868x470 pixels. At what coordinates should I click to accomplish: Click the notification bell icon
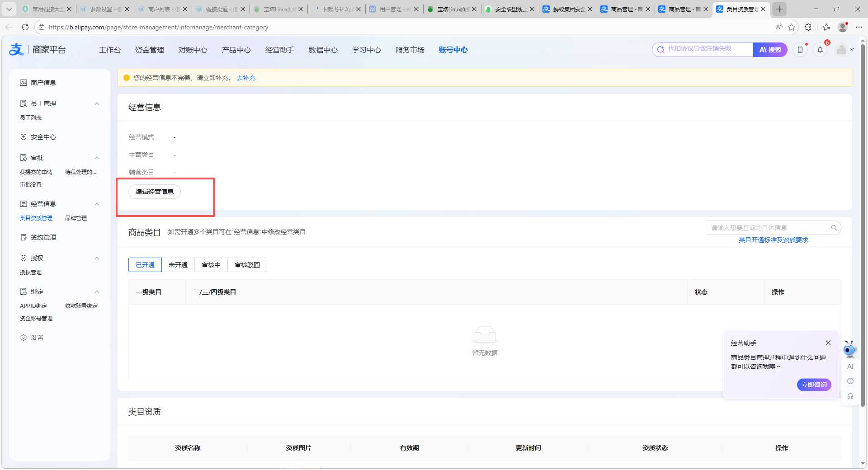[x=820, y=50]
